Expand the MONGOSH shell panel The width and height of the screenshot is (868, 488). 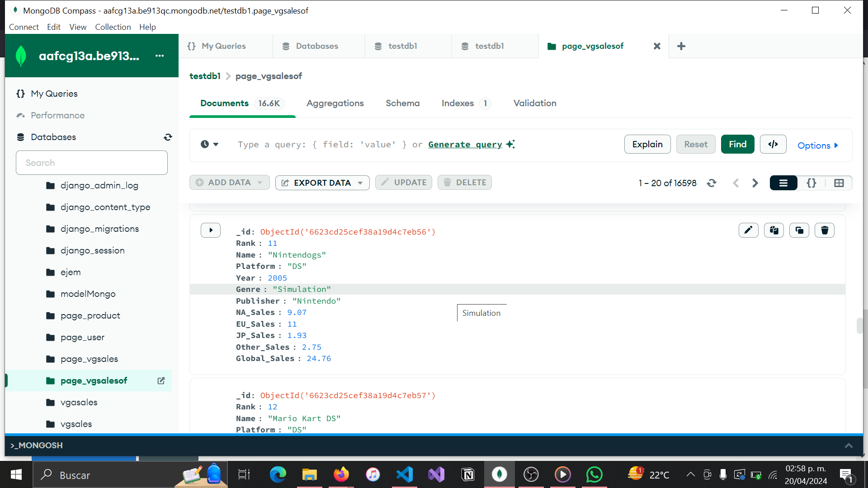(848, 446)
